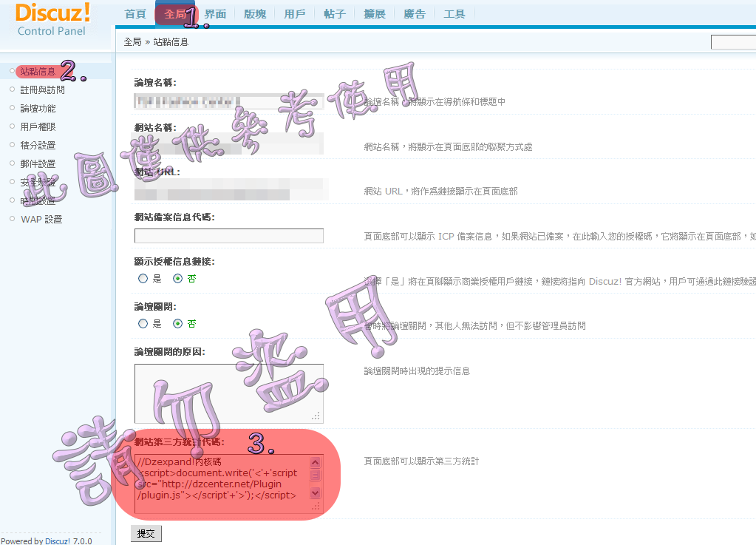Click the 網站備案信息代碼 label
Viewport: 756px width, 545px height.
(x=174, y=217)
